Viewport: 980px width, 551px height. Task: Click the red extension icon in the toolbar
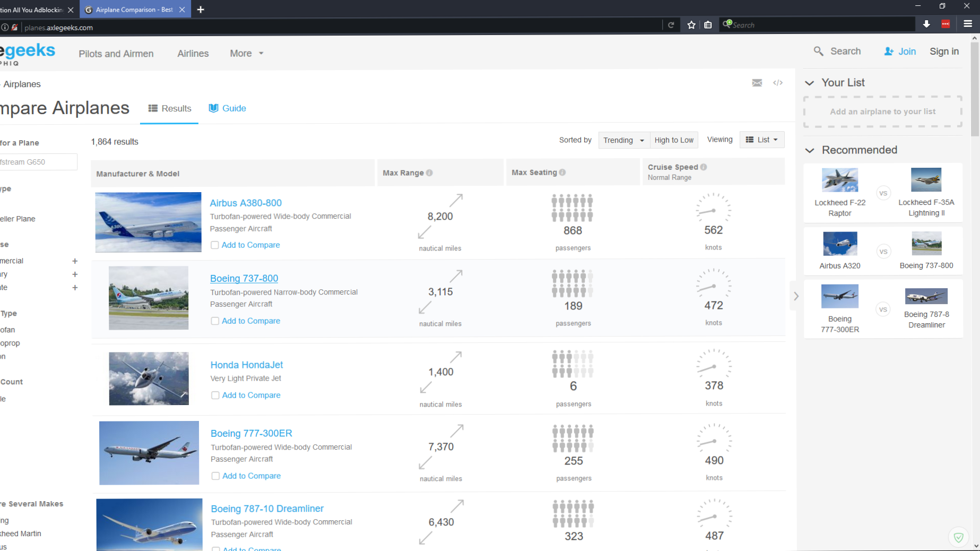946,24
